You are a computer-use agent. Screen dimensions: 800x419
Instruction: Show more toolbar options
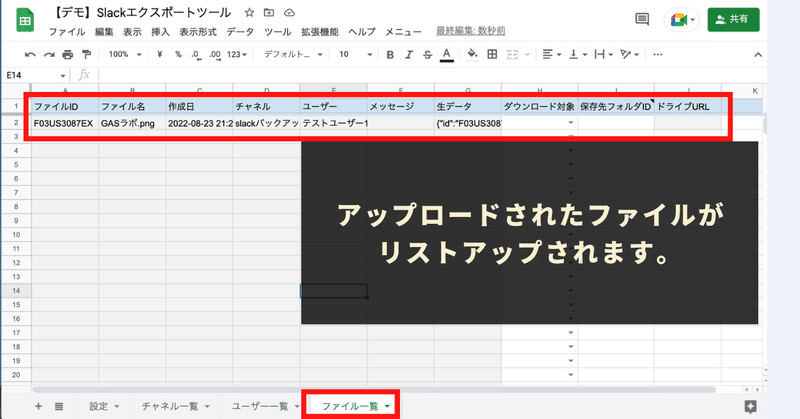tap(658, 54)
